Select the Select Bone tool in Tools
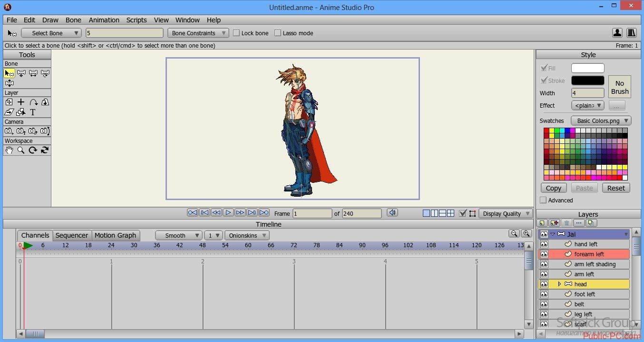Viewport: 644px width, 342px height. [10, 73]
